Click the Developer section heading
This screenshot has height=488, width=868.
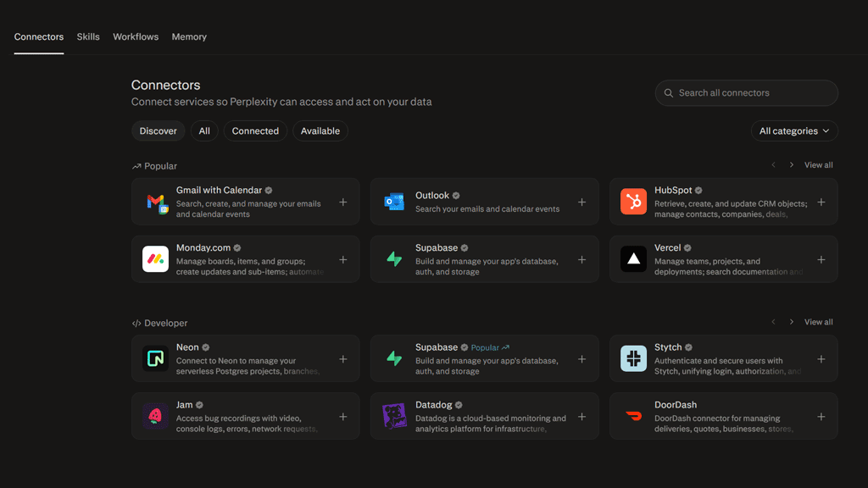(160, 323)
